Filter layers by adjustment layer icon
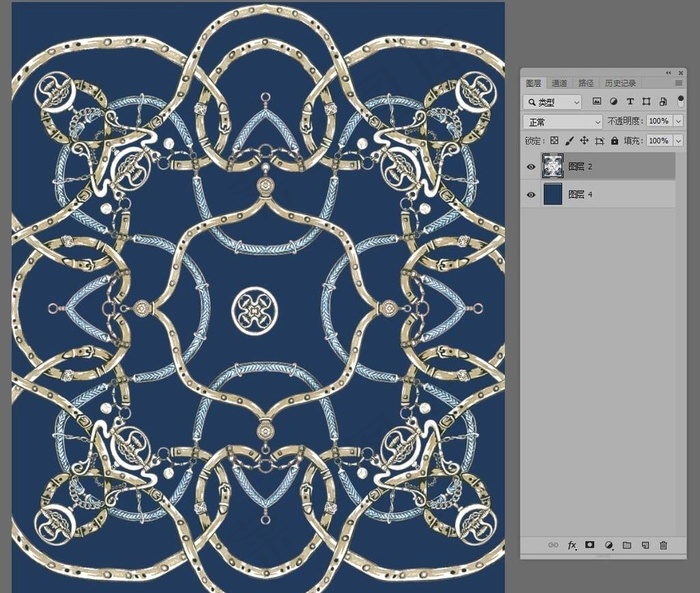 coord(613,102)
